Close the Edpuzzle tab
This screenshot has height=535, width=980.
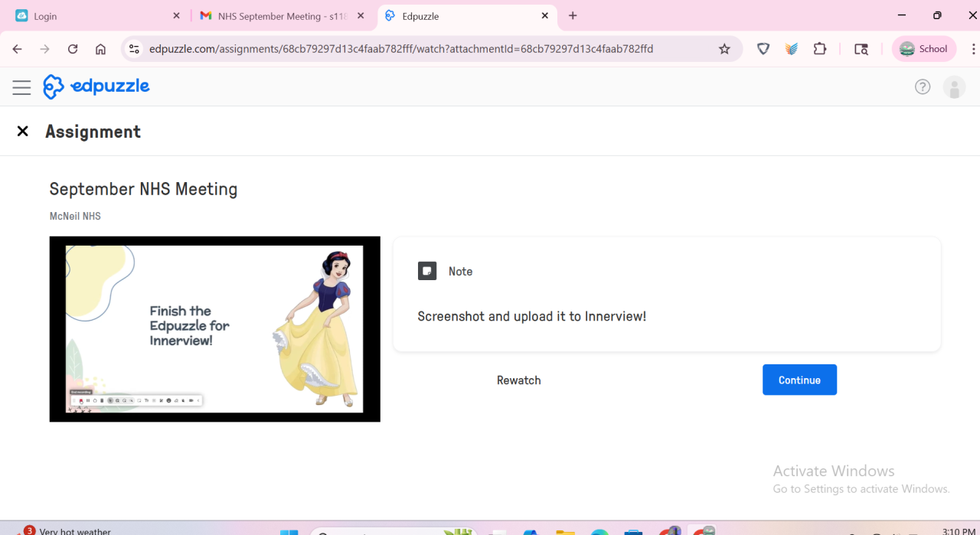545,15
